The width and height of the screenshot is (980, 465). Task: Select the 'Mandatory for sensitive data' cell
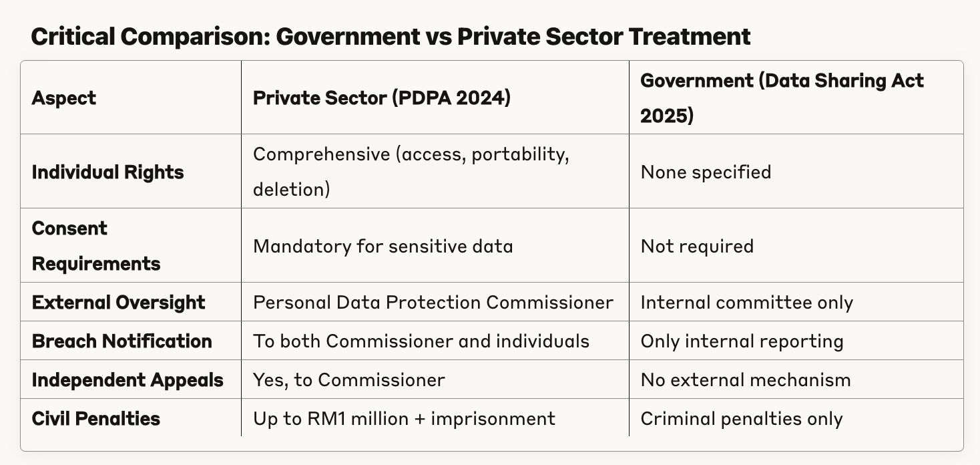pyautogui.click(x=383, y=246)
